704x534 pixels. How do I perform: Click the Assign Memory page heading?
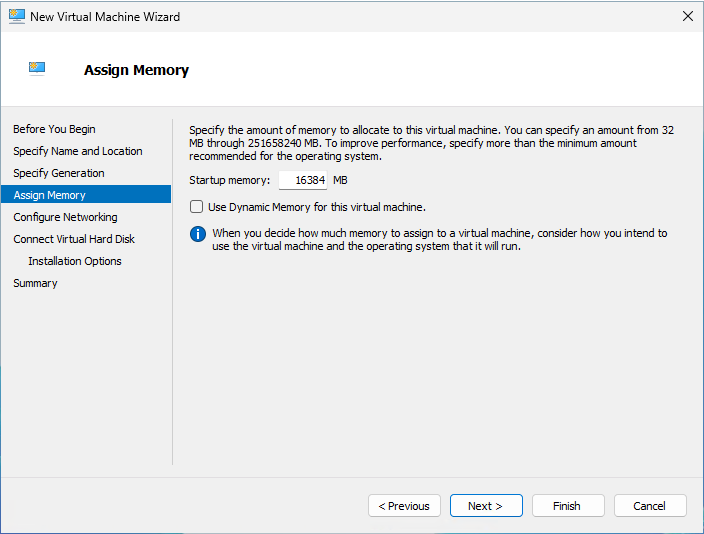click(136, 70)
